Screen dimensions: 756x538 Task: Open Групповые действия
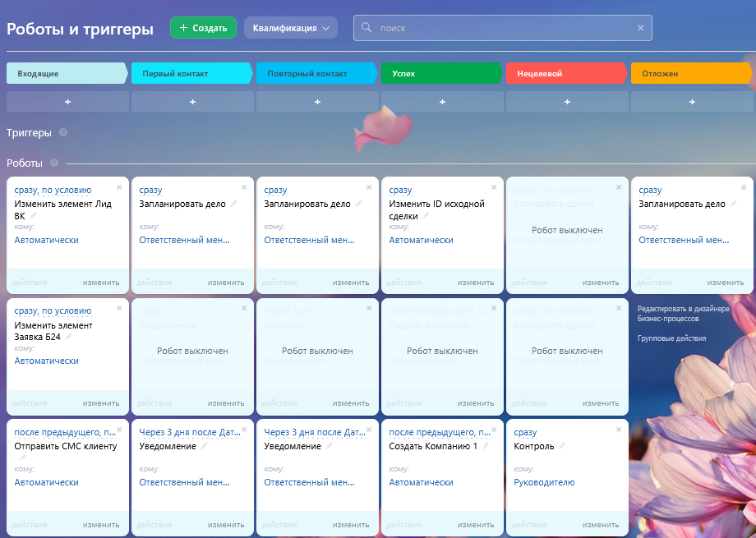[671, 338]
